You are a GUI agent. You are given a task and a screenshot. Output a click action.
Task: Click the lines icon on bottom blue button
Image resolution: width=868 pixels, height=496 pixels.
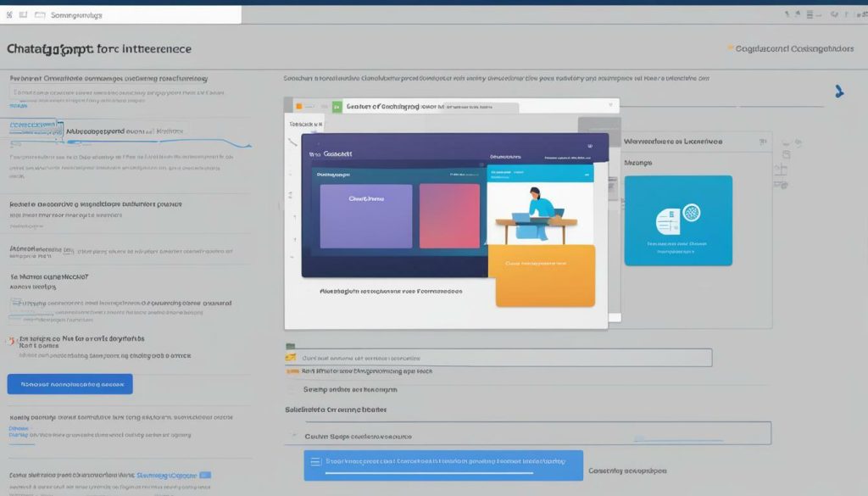(x=316, y=462)
